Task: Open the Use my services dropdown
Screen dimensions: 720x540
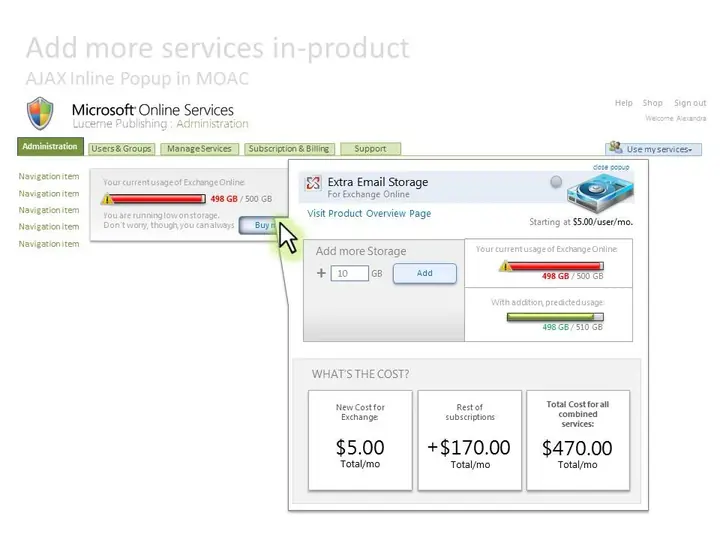Action: coord(653,149)
